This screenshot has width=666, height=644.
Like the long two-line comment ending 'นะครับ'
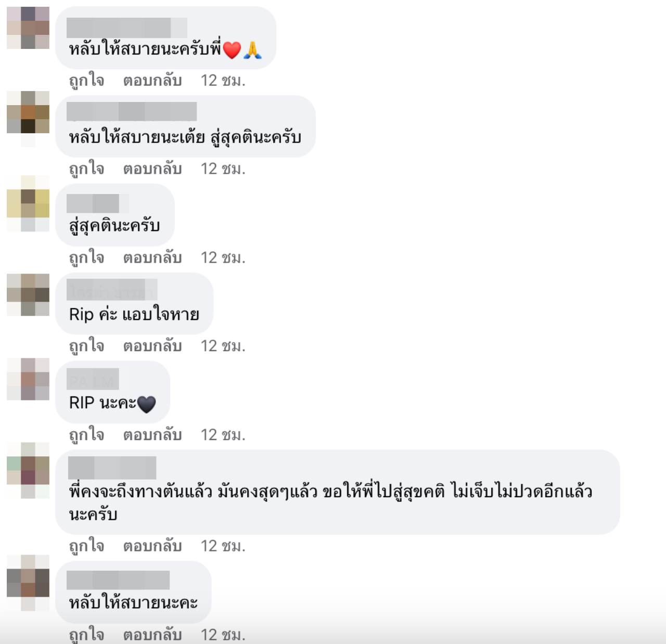86,546
